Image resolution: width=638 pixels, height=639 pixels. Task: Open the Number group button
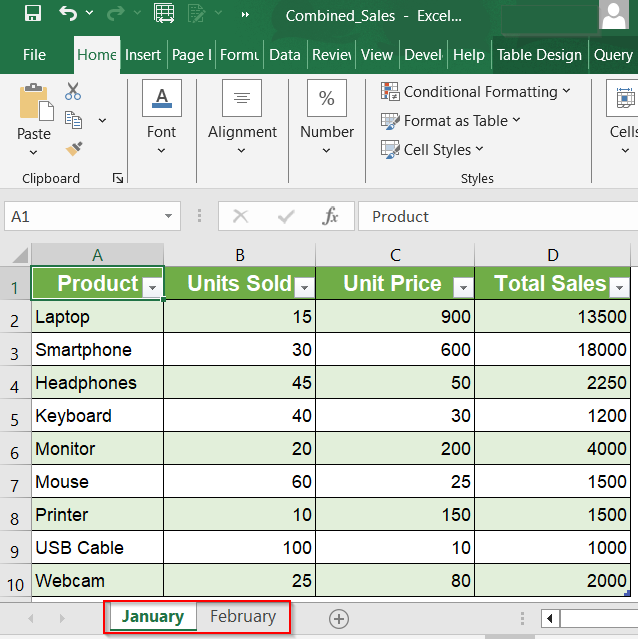327,118
